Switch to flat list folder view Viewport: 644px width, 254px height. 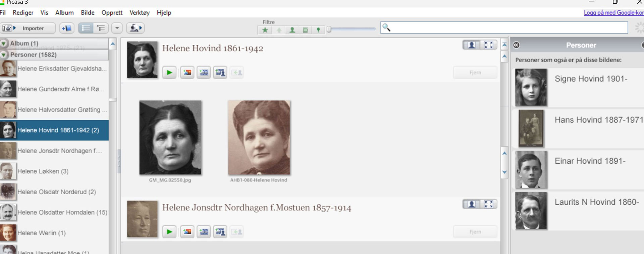pyautogui.click(x=86, y=28)
